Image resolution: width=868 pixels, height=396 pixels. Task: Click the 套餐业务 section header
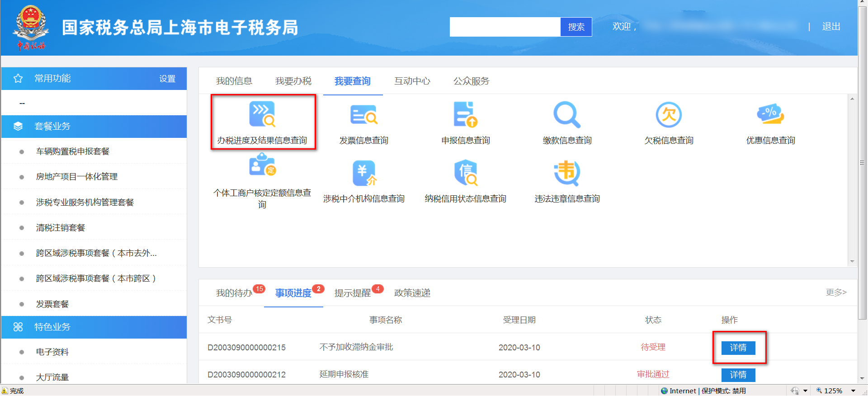[x=94, y=127]
